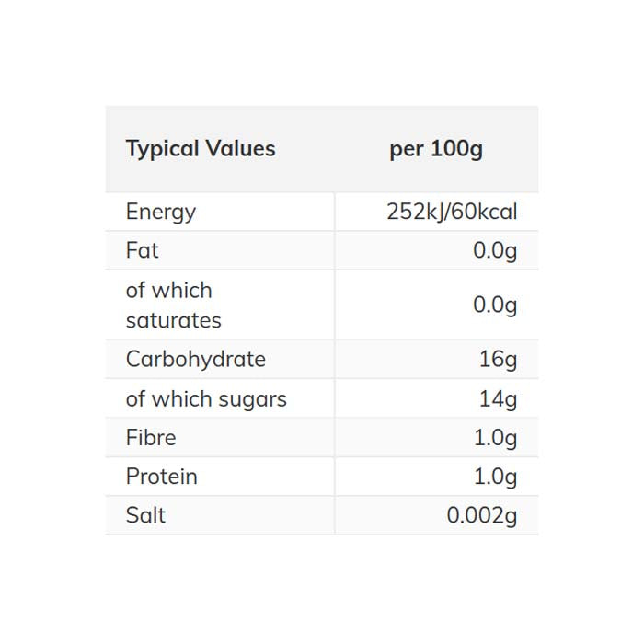Select the Protein row label
Viewport: 644px width, 644px height.
[162, 477]
